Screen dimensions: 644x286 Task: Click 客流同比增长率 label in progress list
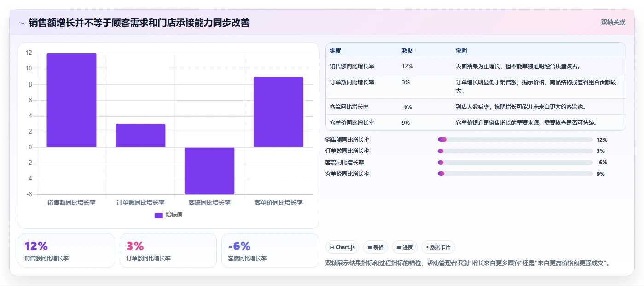point(344,163)
